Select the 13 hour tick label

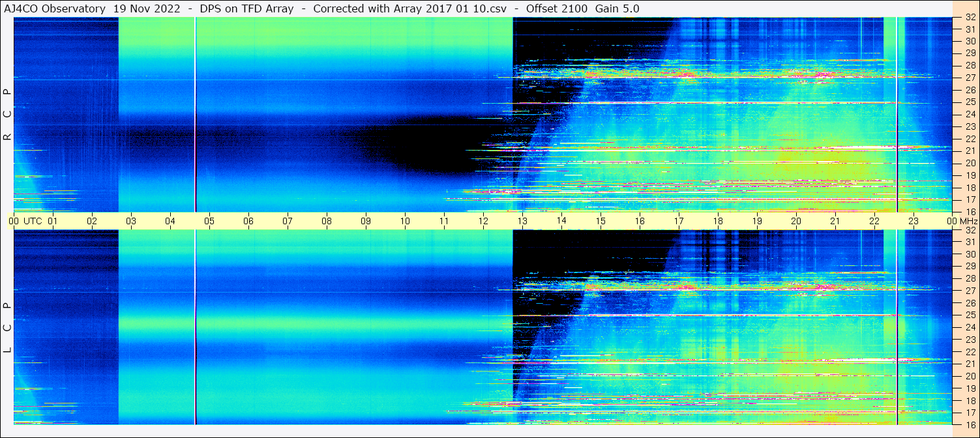(522, 221)
